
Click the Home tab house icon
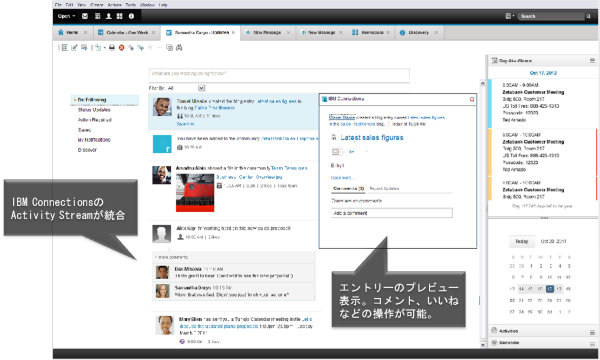(x=60, y=33)
